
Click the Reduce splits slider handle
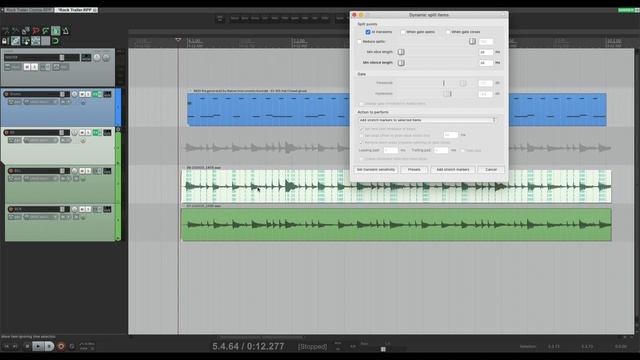tap(472, 42)
